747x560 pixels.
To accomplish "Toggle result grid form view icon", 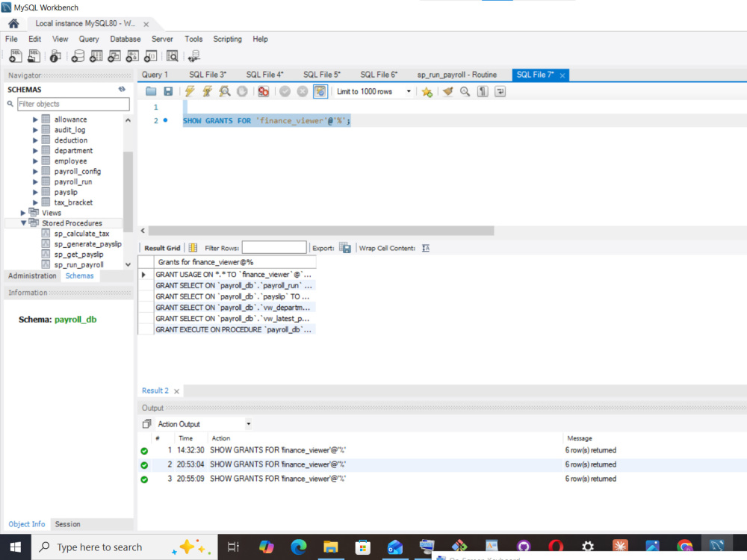I will tap(193, 248).
